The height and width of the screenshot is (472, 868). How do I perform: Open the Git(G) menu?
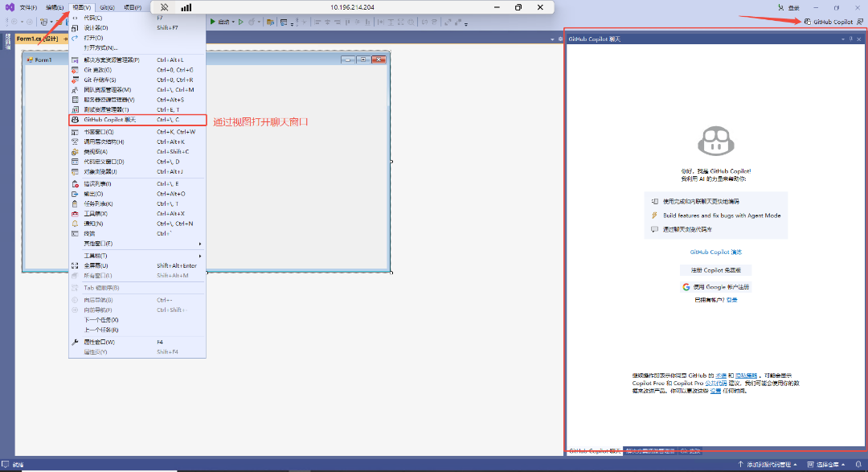[x=107, y=7]
